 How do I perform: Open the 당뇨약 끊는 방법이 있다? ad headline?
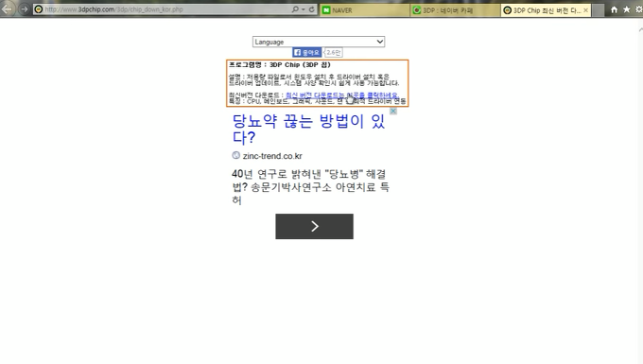click(x=308, y=129)
